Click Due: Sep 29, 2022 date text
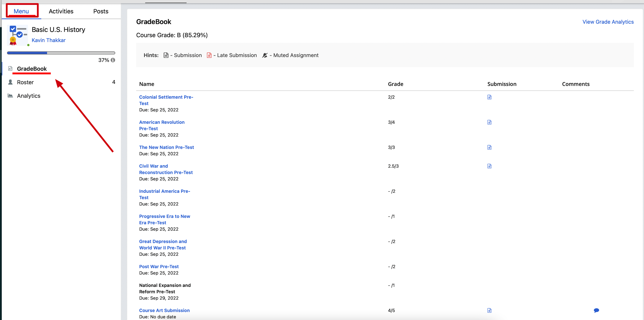This screenshot has width=644, height=320. click(x=159, y=298)
